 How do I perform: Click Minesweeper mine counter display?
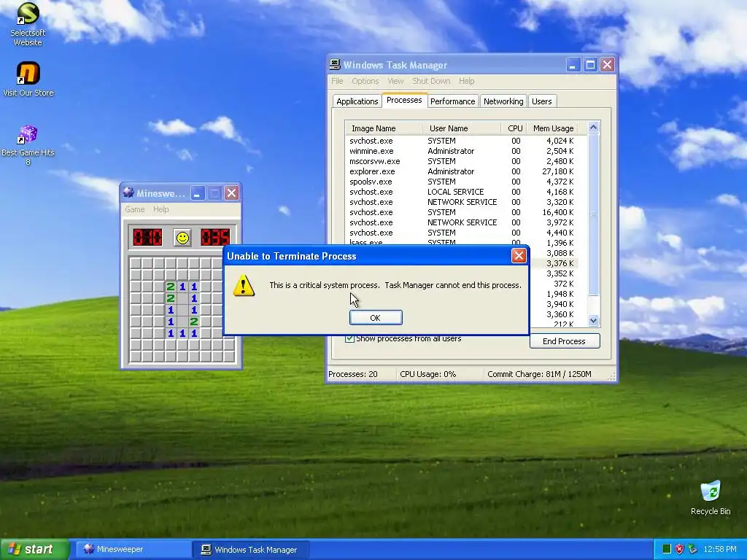147,237
